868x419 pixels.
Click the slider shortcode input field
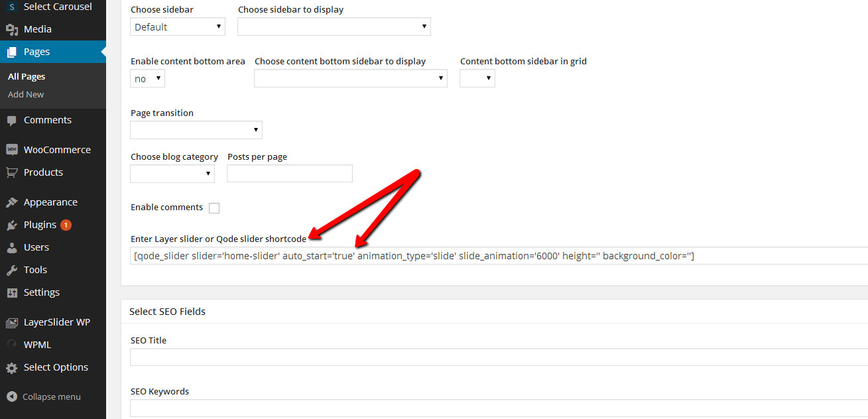coord(497,256)
